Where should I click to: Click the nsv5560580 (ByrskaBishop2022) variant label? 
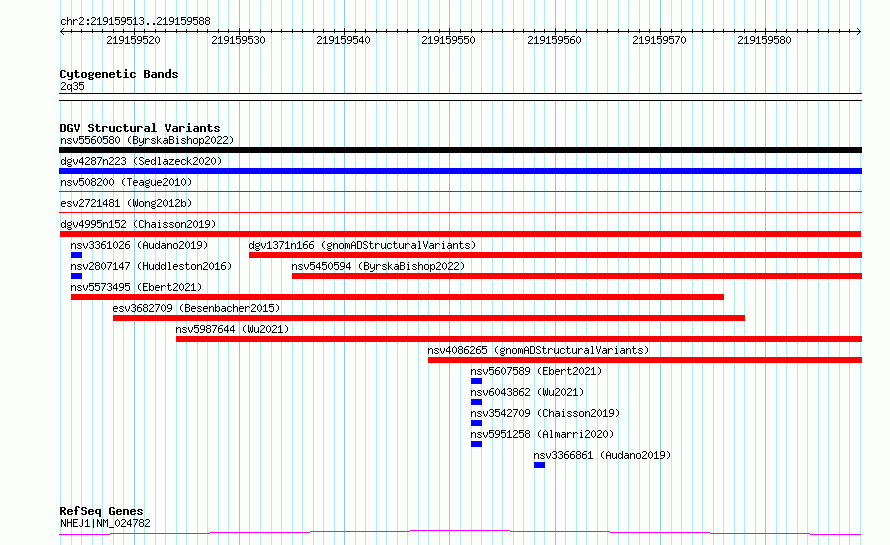click(x=147, y=140)
